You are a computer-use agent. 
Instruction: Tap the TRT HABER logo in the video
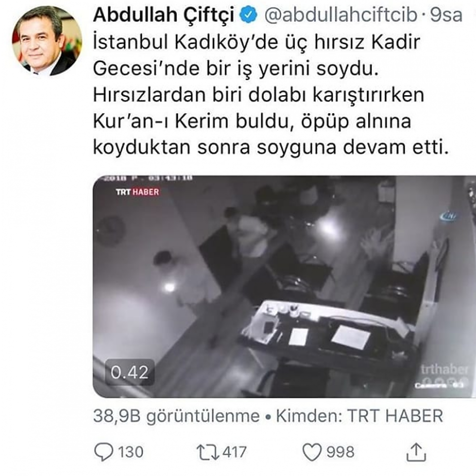click(x=137, y=192)
